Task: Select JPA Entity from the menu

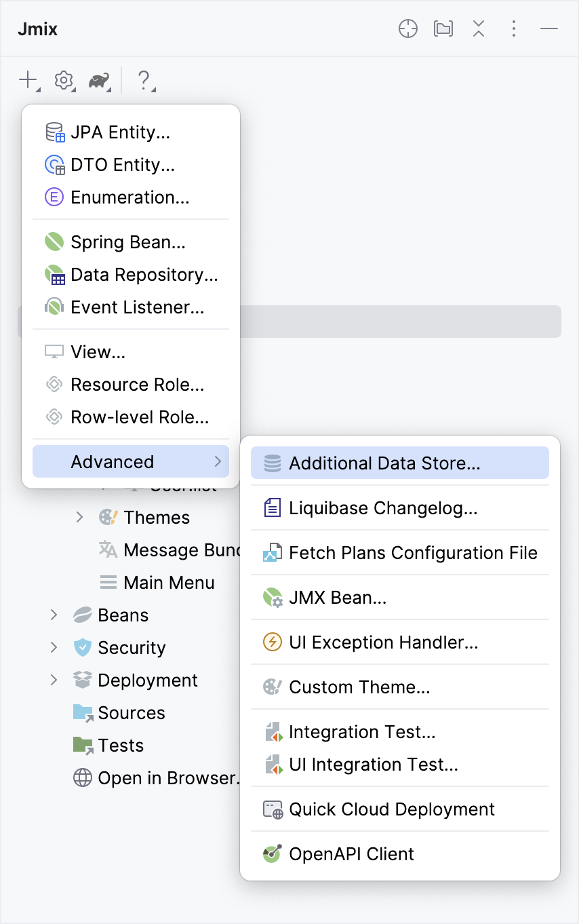Action: click(x=120, y=132)
